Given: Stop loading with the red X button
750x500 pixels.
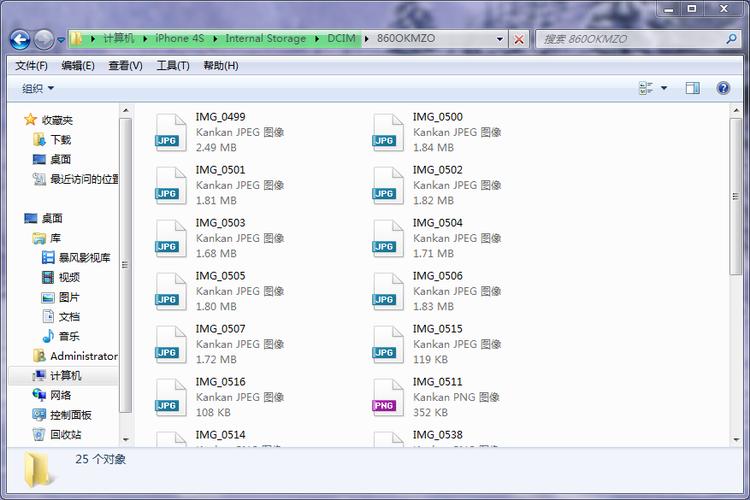Looking at the screenshot, I should [519, 40].
